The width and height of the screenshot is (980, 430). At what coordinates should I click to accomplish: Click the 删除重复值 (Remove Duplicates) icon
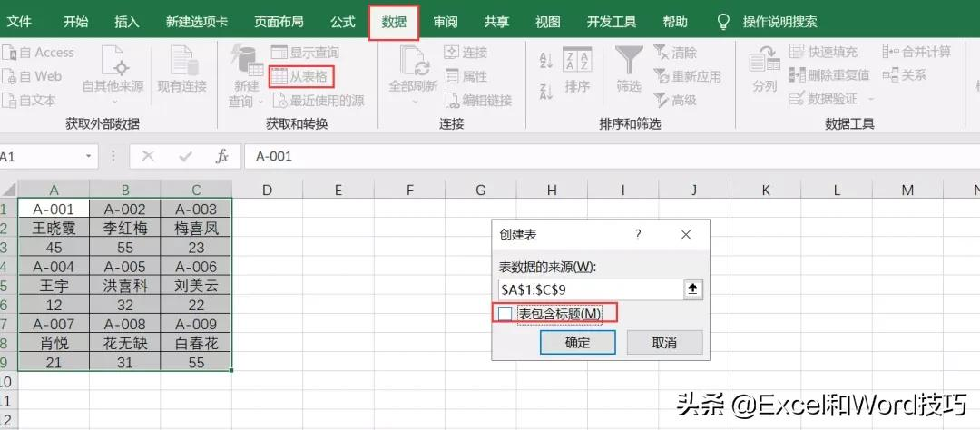797,75
